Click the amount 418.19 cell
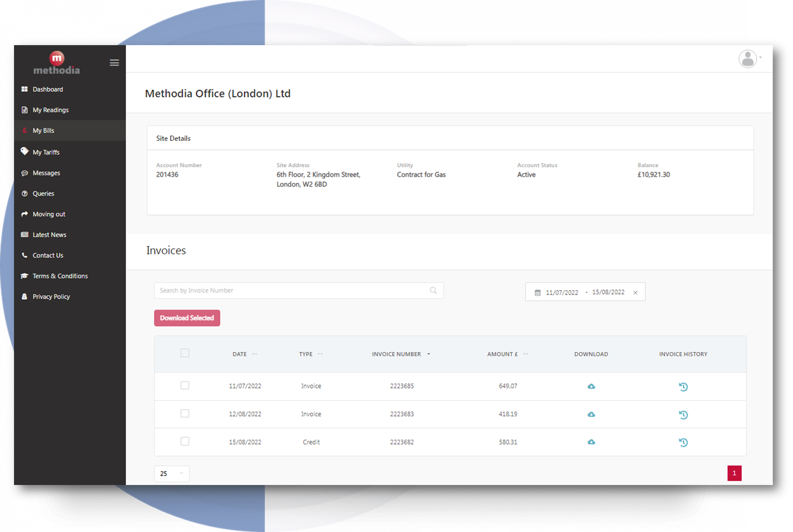Viewport: 793px width, 532px height. (x=508, y=414)
